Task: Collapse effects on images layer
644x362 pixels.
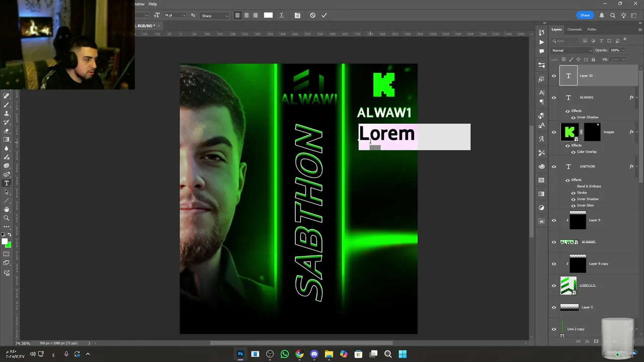Action: [636, 132]
